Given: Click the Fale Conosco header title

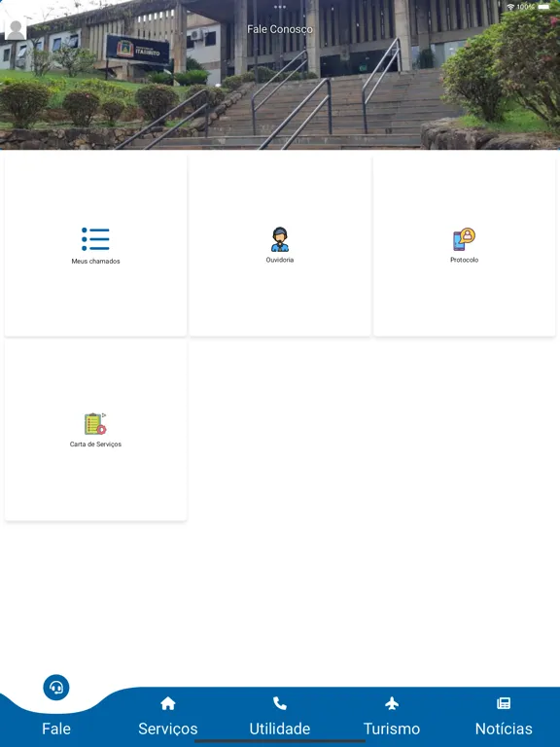Looking at the screenshot, I should pos(280,29).
